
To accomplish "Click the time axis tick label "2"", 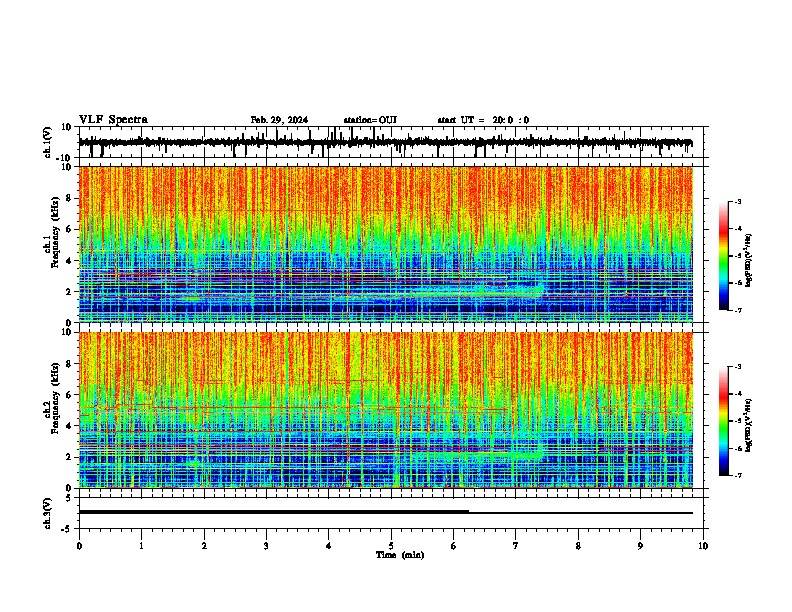I will coord(204,546).
